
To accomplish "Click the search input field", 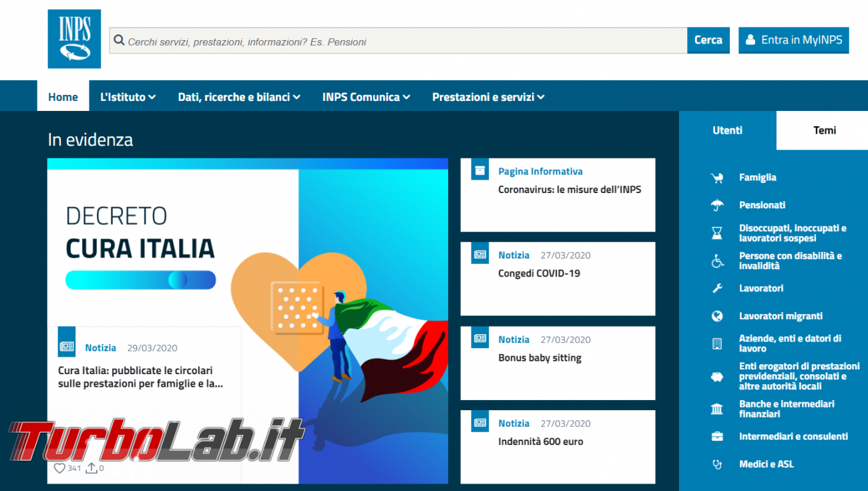I will [399, 41].
